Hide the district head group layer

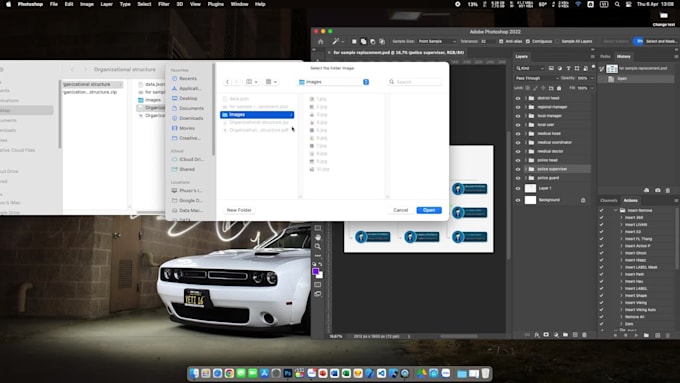click(x=518, y=98)
